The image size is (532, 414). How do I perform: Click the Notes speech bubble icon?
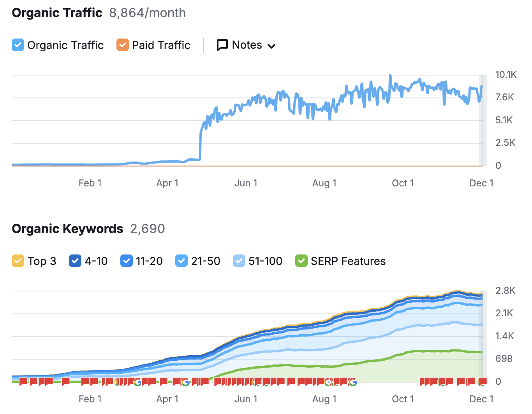tap(222, 45)
